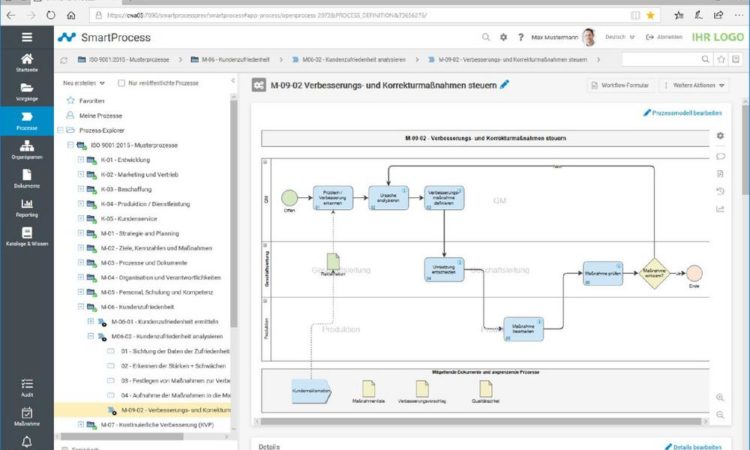The height and width of the screenshot is (450, 750).
Task: Click 'Details bearbeiten' link
Action: point(693,447)
